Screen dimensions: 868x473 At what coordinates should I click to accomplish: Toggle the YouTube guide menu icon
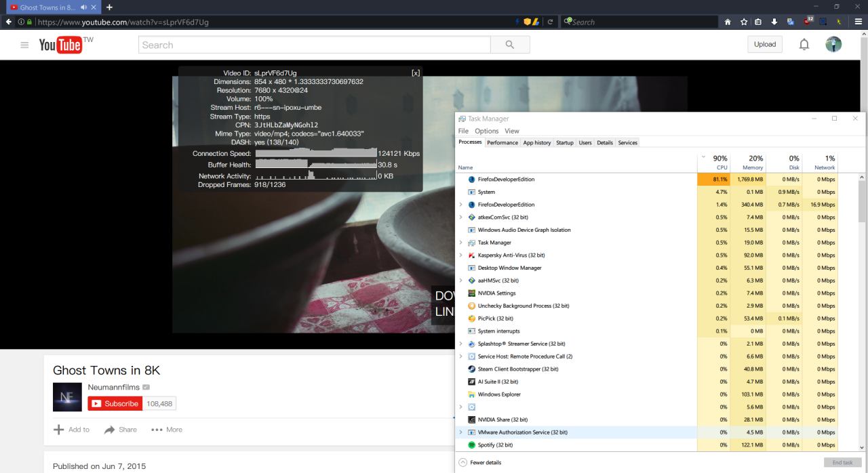pos(25,45)
